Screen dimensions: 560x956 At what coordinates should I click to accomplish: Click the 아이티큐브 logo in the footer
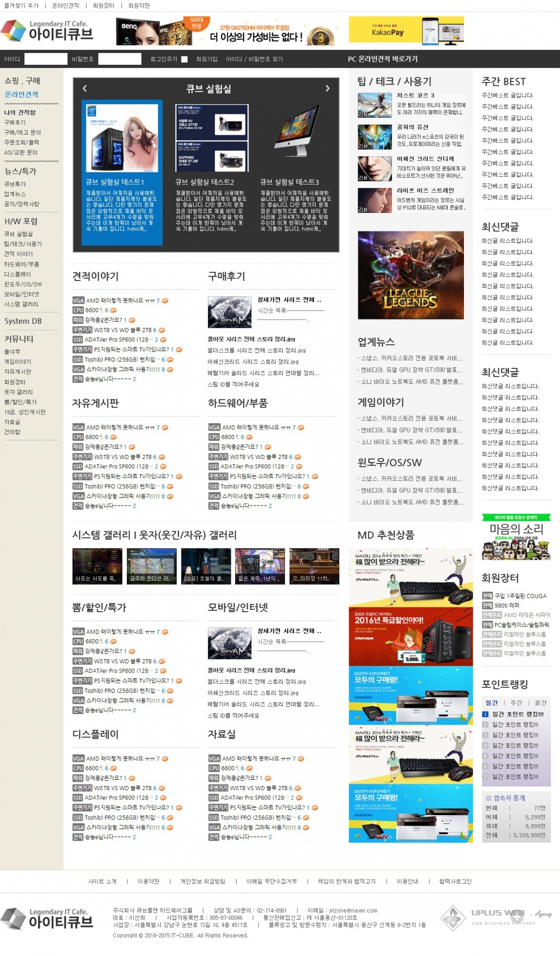tap(47, 919)
